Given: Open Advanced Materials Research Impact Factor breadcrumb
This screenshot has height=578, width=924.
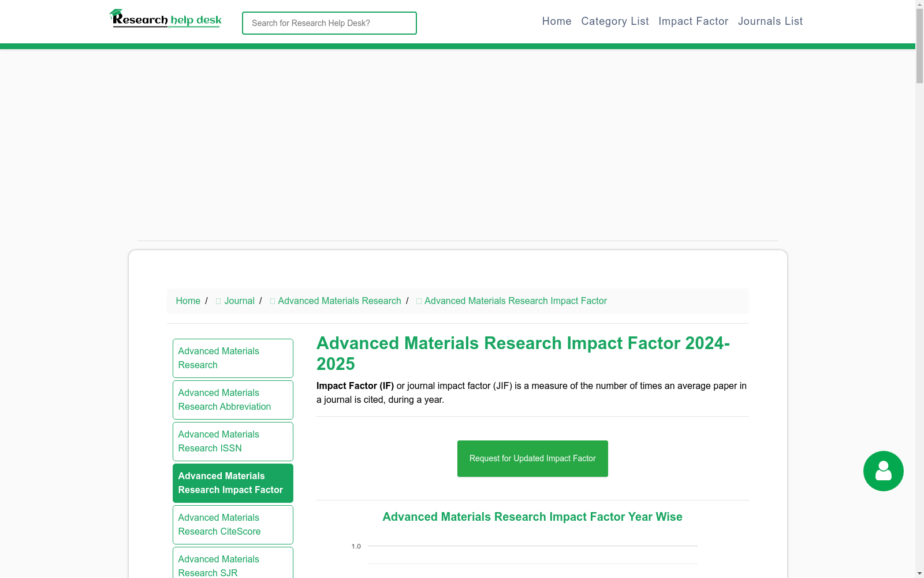Looking at the screenshot, I should 516,301.
